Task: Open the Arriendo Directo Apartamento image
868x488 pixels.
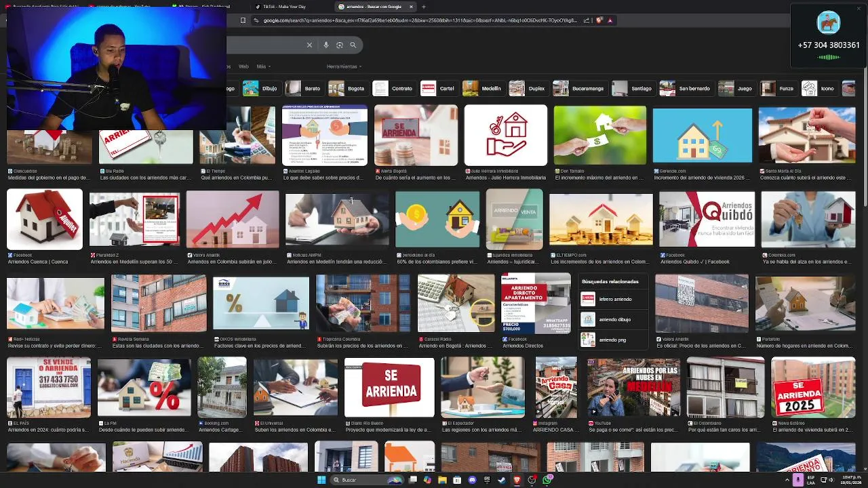Action: point(536,304)
